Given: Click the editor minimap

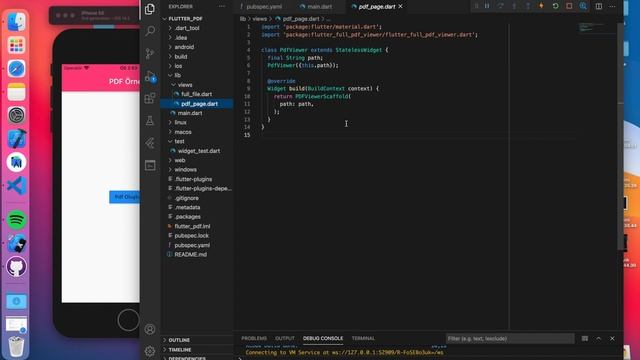Looking at the screenshot, I should (598, 28).
